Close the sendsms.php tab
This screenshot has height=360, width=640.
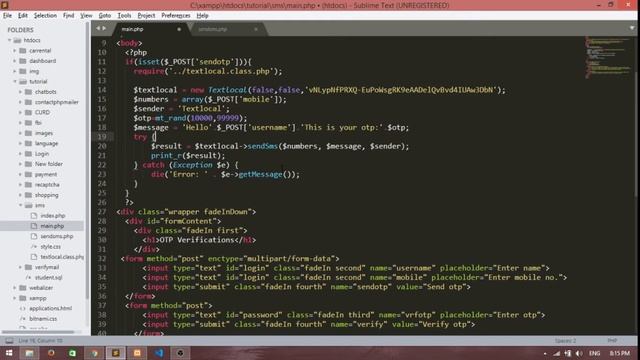(256, 29)
